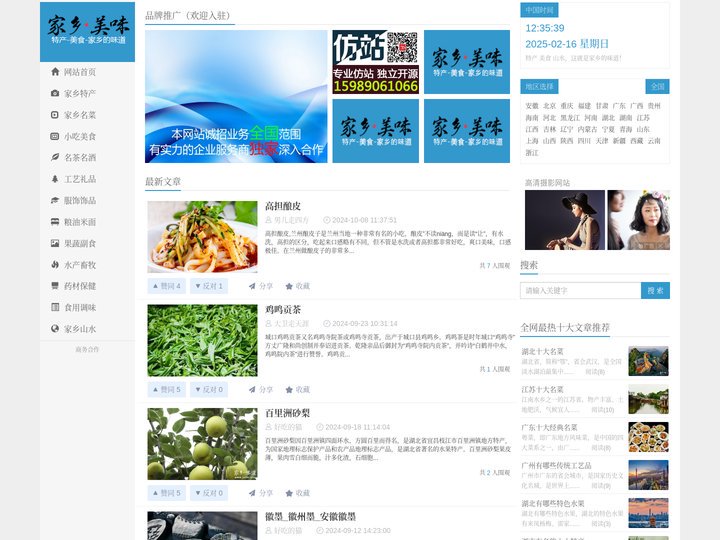Open hot article 江苏十大名菜

pos(542,389)
